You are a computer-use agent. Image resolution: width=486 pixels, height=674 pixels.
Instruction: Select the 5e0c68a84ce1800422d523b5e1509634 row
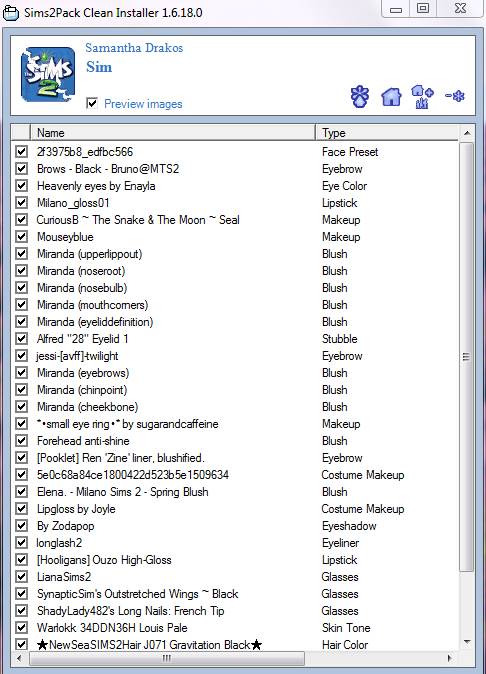pyautogui.click(x=235, y=475)
